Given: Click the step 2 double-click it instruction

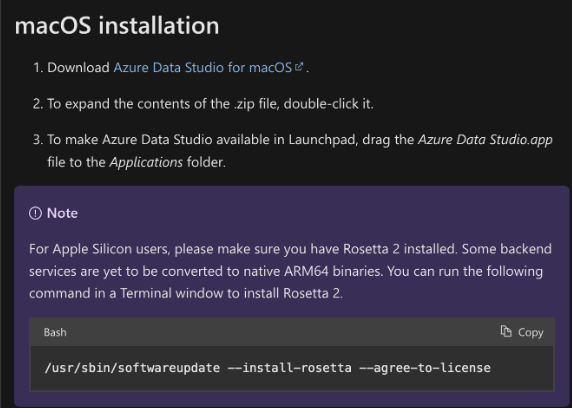Looking at the screenshot, I should pyautogui.click(x=210, y=104).
